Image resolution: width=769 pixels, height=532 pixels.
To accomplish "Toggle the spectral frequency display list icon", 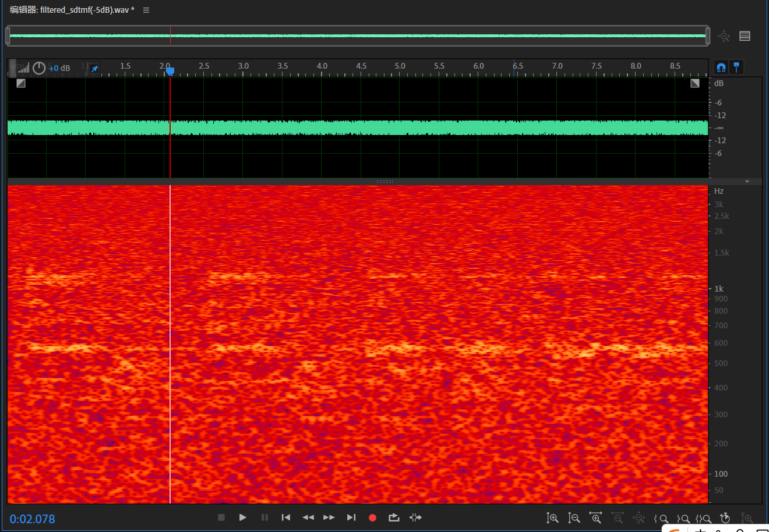I will pyautogui.click(x=745, y=36).
